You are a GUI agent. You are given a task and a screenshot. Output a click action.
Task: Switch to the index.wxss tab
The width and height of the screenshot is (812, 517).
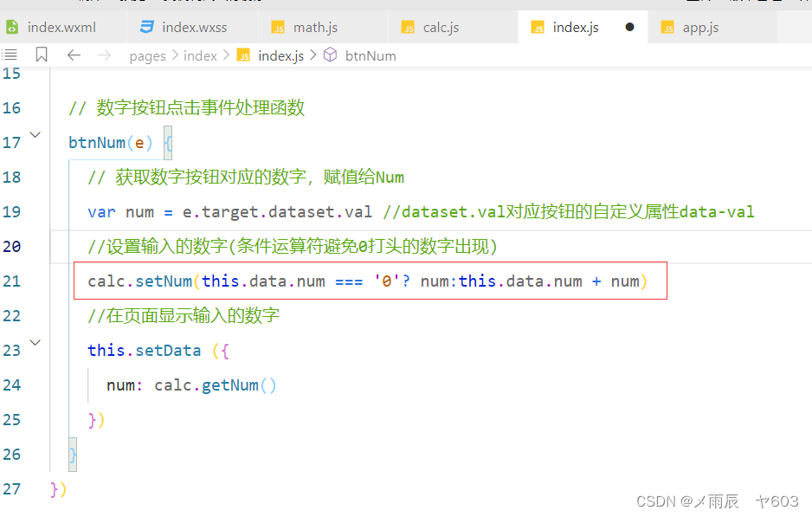[193, 28]
